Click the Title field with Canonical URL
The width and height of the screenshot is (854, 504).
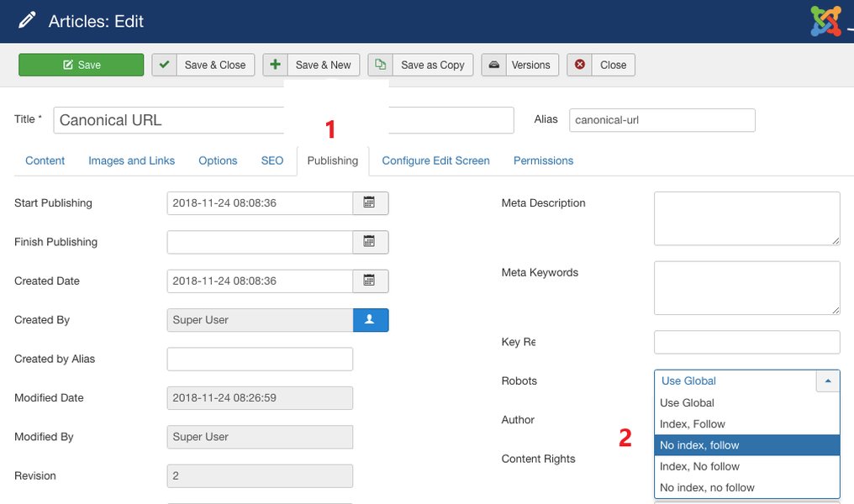284,120
